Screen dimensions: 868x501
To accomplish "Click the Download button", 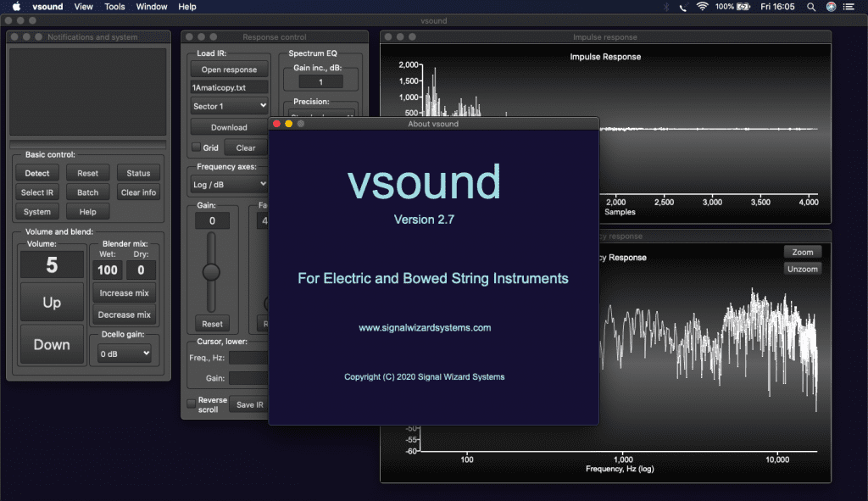I will [x=229, y=127].
